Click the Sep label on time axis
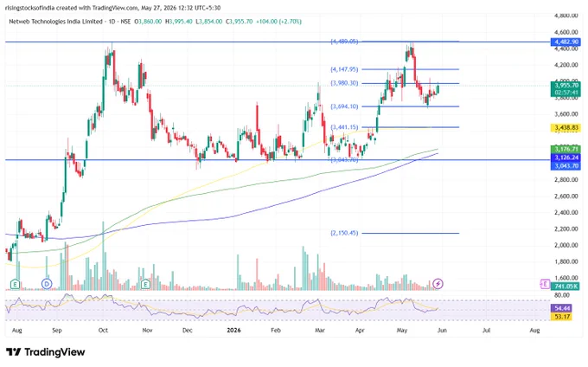The width and height of the screenshot is (588, 367). [x=56, y=331]
